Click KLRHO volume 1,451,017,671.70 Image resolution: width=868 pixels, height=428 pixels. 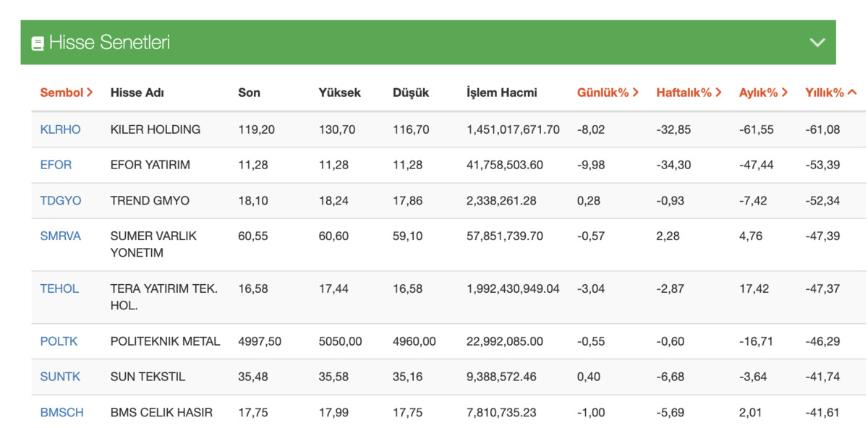tap(514, 129)
